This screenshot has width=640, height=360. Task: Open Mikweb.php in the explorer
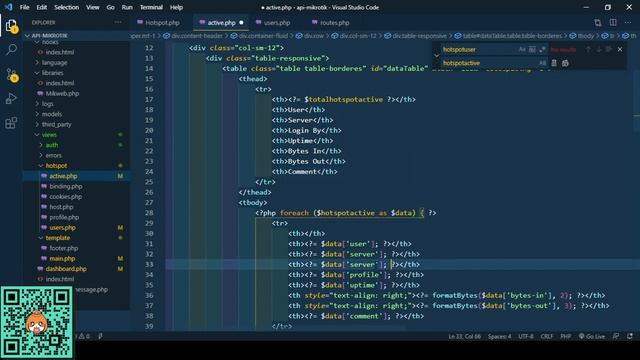pos(62,93)
